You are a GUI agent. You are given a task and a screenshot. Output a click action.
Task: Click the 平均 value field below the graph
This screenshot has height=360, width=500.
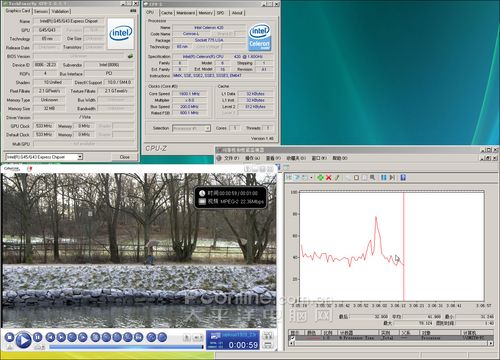click(422, 316)
